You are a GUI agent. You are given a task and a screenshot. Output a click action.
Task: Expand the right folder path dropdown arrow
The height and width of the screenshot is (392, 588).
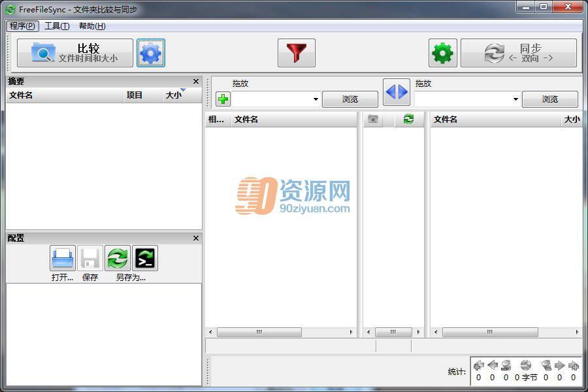point(515,99)
